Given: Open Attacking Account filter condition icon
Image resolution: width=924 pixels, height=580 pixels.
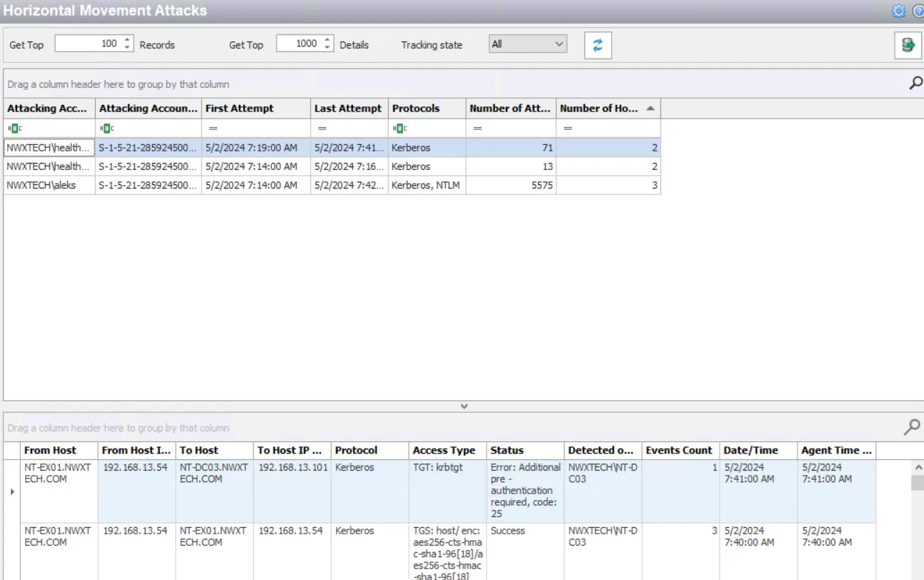Looking at the screenshot, I should tap(14, 128).
